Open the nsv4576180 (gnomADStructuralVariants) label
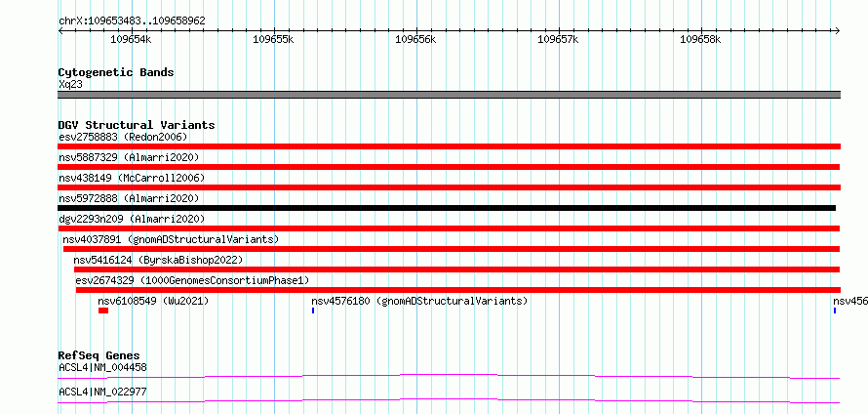868x414 pixels. pyautogui.click(x=419, y=301)
